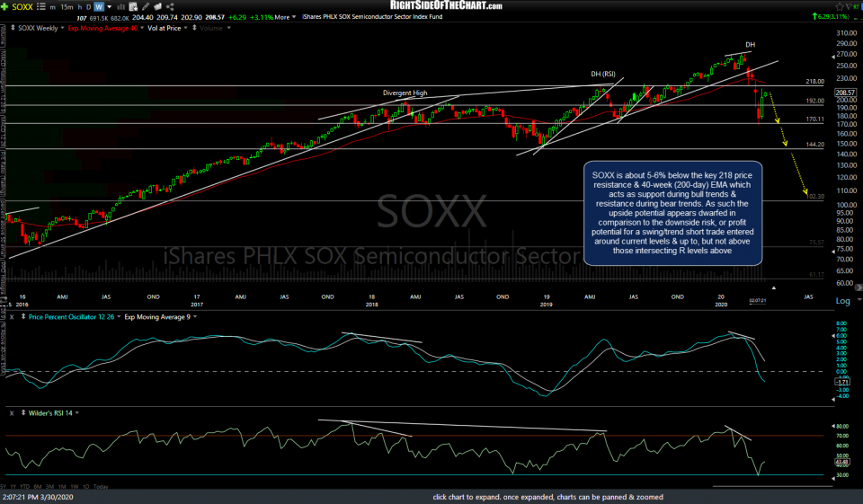Click the Divergent High chart label
863x504 pixels.
405,93
